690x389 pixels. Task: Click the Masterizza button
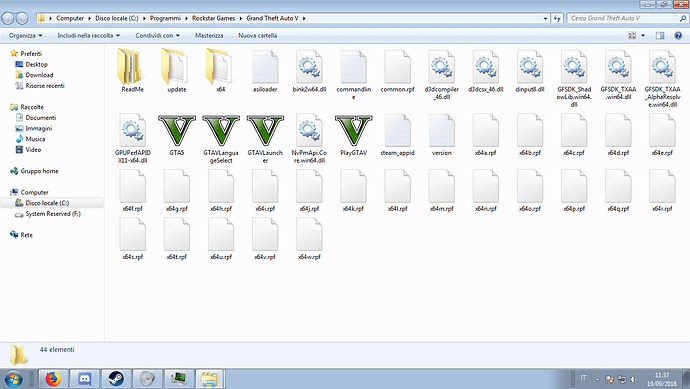point(209,36)
